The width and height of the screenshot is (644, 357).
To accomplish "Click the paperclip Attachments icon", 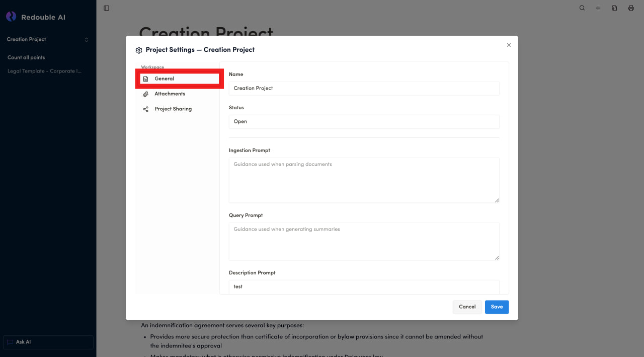I will [146, 94].
